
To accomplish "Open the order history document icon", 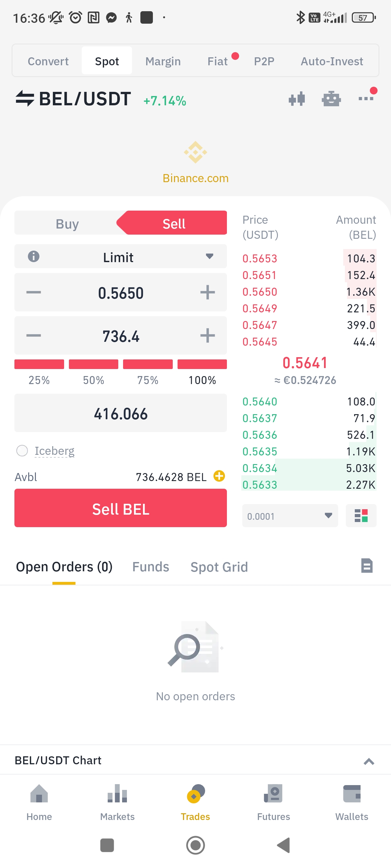I will pos(367,566).
